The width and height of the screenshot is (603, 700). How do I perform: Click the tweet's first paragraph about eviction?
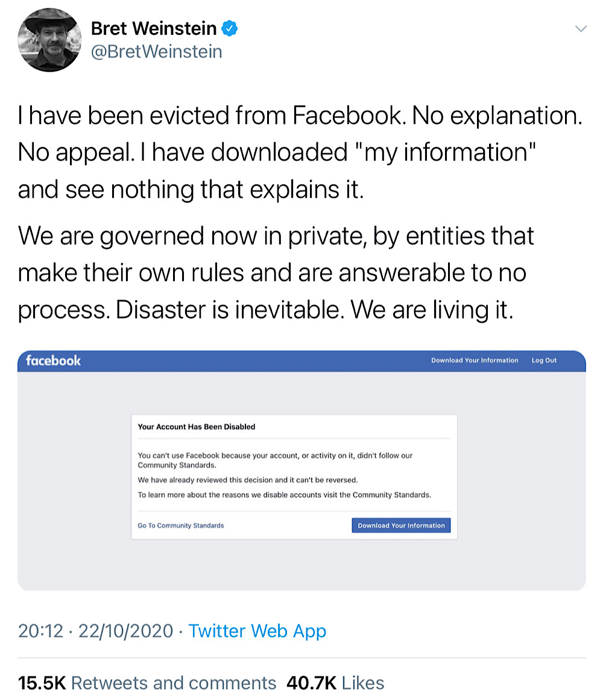[300, 153]
